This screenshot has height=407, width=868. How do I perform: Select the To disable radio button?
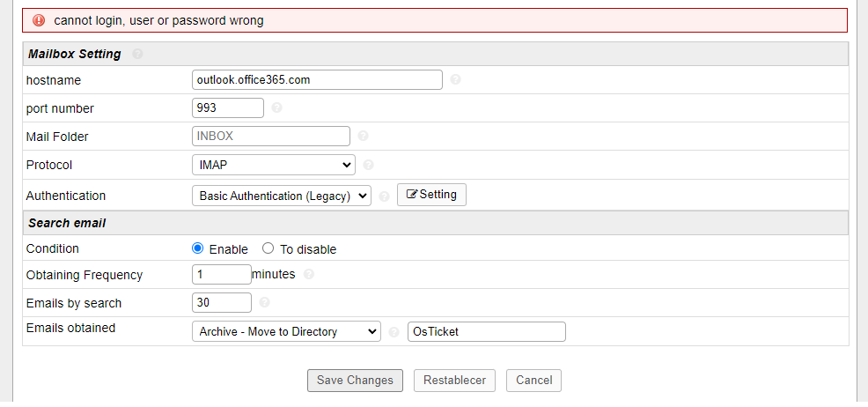268,249
